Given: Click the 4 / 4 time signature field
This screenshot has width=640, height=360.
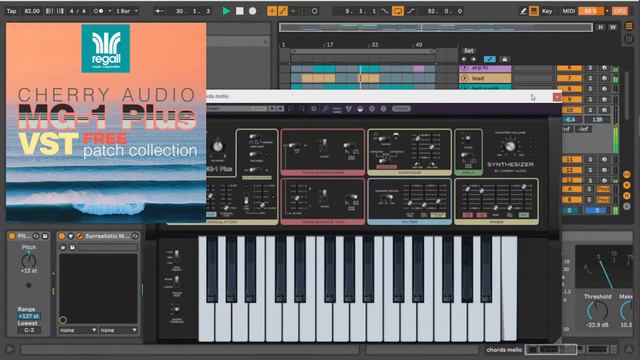Looking at the screenshot, I should pyautogui.click(x=78, y=11).
